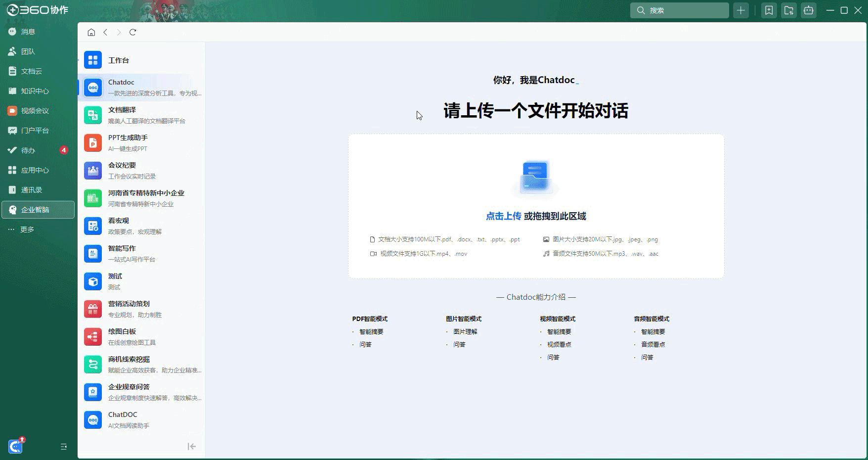Click the 360协作 logo
This screenshot has height=460, width=868.
click(38, 10)
